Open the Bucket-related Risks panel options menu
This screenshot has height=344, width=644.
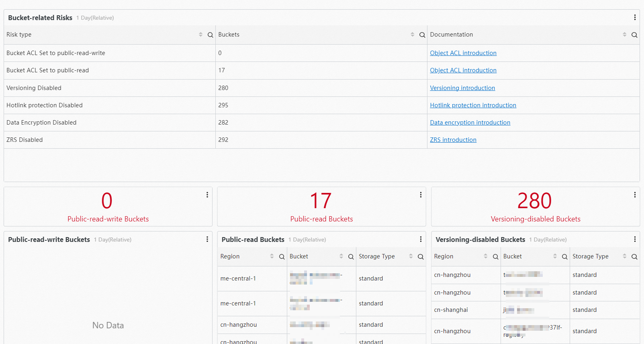[x=635, y=18]
